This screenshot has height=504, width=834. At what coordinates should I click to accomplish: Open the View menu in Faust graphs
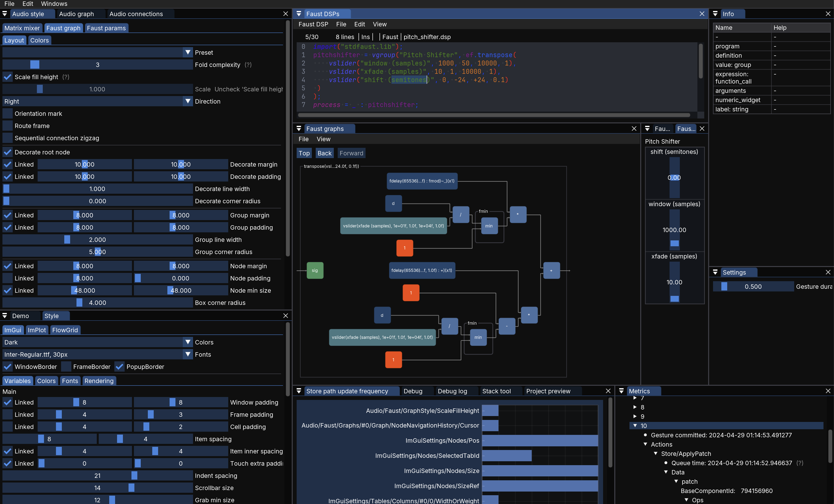click(323, 139)
